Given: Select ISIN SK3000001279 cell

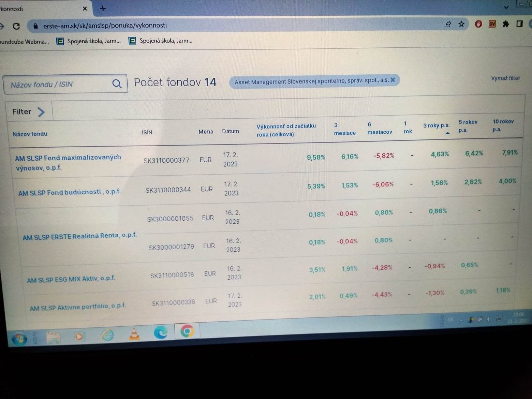Looking at the screenshot, I should click(172, 247).
